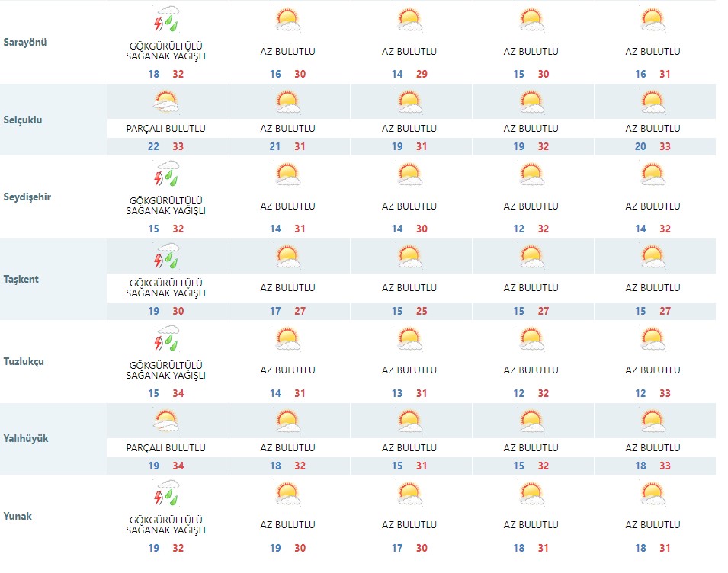Select Seydişehir sun icon for 14 / 31 forecast
This screenshot has width=728, height=573.
[x=288, y=174]
